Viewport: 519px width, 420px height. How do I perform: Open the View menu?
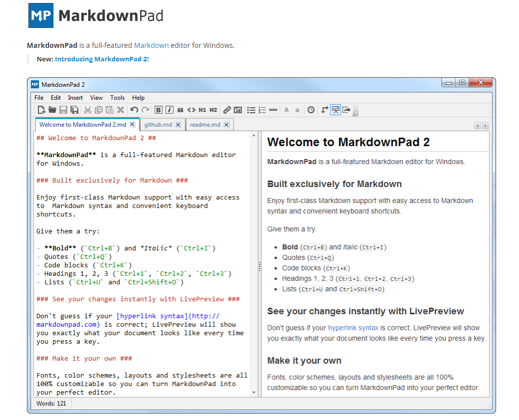coord(96,98)
